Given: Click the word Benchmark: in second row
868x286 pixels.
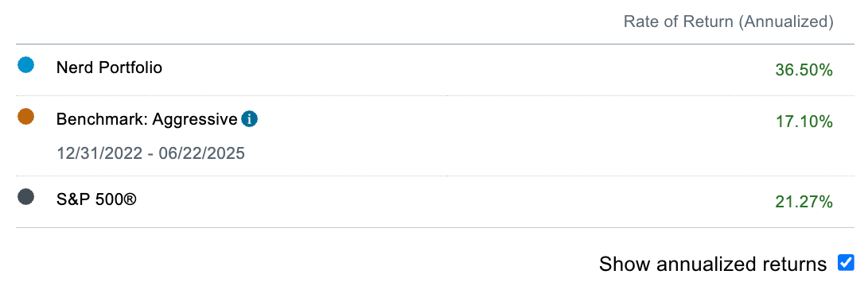Looking at the screenshot, I should coord(102,118).
